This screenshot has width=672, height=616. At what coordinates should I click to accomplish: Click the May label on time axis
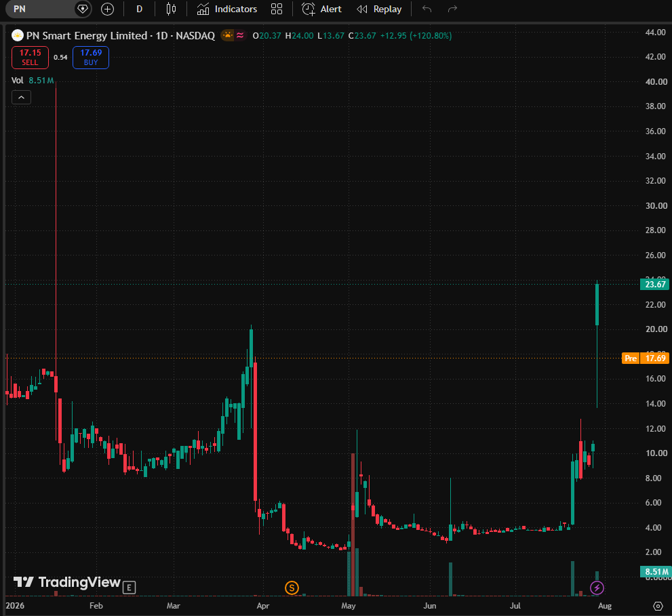[x=349, y=606]
